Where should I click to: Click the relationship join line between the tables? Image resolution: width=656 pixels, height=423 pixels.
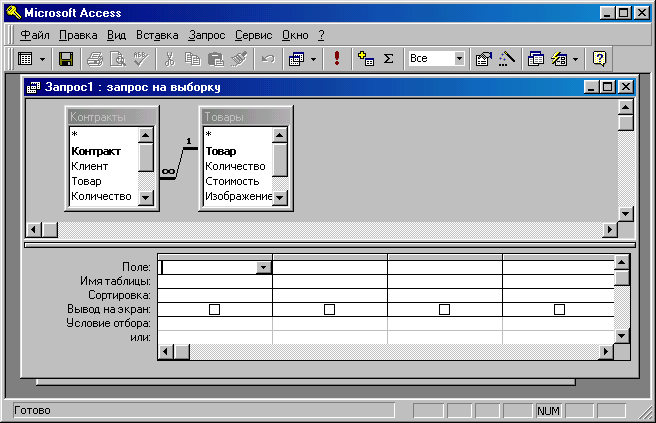(180, 163)
